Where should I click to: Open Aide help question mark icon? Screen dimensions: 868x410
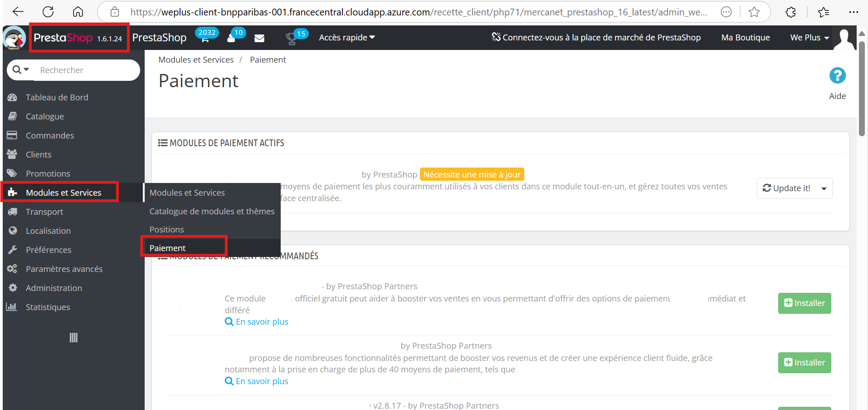point(837,75)
